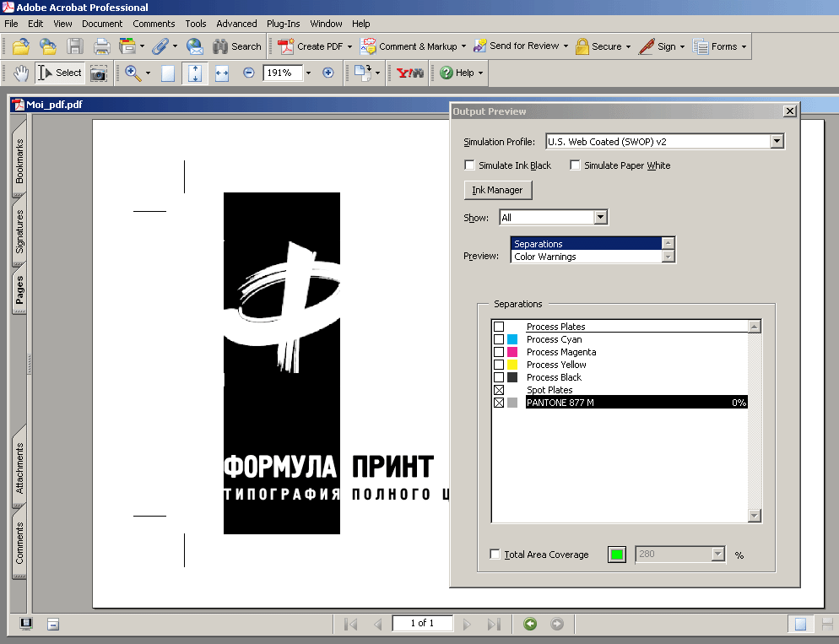
Task: Click the Actual Size page icon
Action: 168,73
